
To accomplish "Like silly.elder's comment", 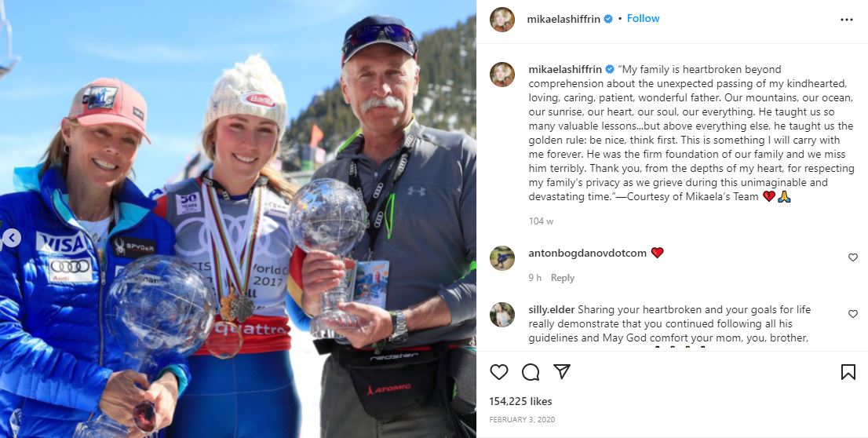I will [x=853, y=314].
